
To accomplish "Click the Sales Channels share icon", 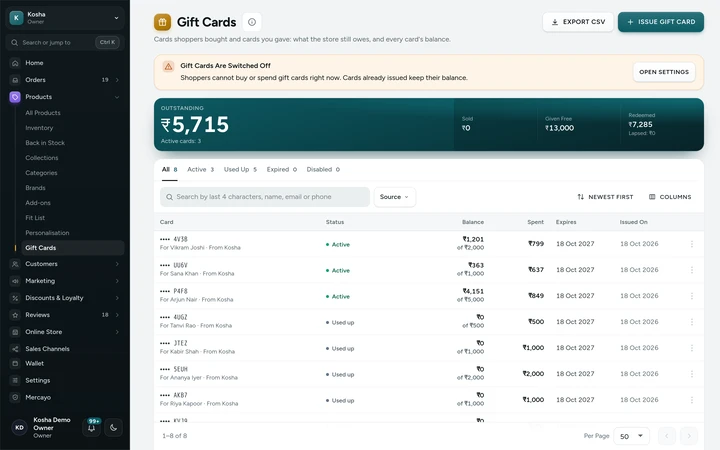I will click(x=15, y=349).
